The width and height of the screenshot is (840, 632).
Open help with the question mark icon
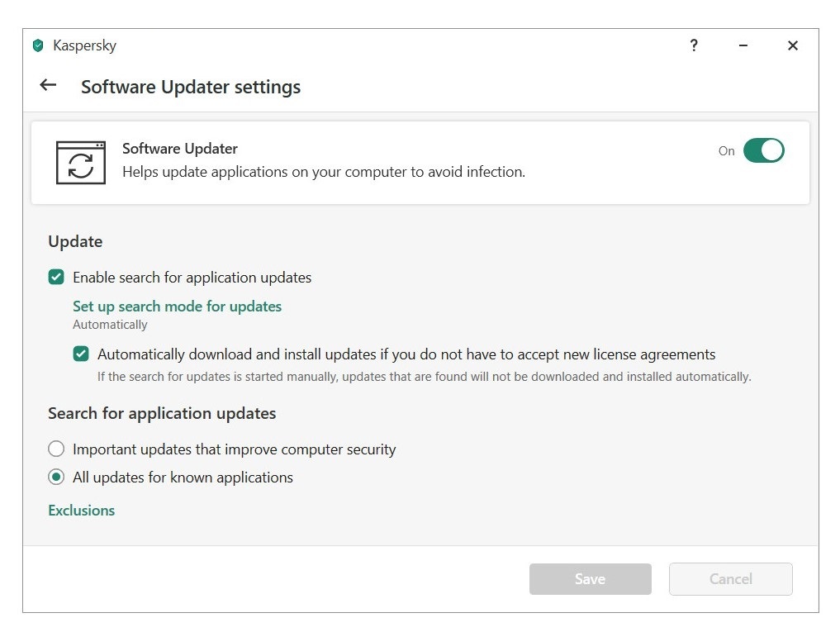point(694,45)
